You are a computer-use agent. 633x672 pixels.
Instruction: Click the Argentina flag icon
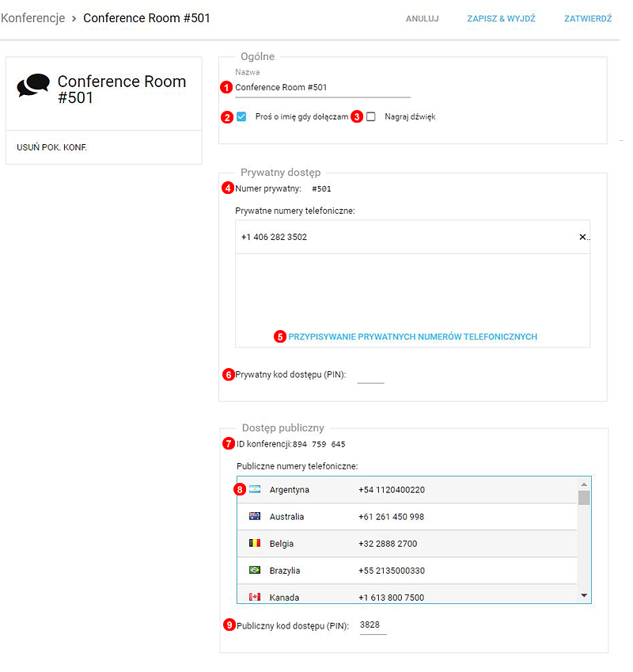coord(255,489)
